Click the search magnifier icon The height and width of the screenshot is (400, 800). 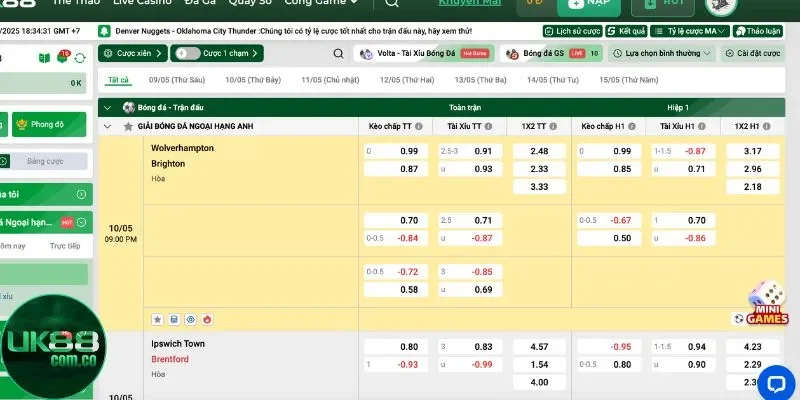(338, 54)
